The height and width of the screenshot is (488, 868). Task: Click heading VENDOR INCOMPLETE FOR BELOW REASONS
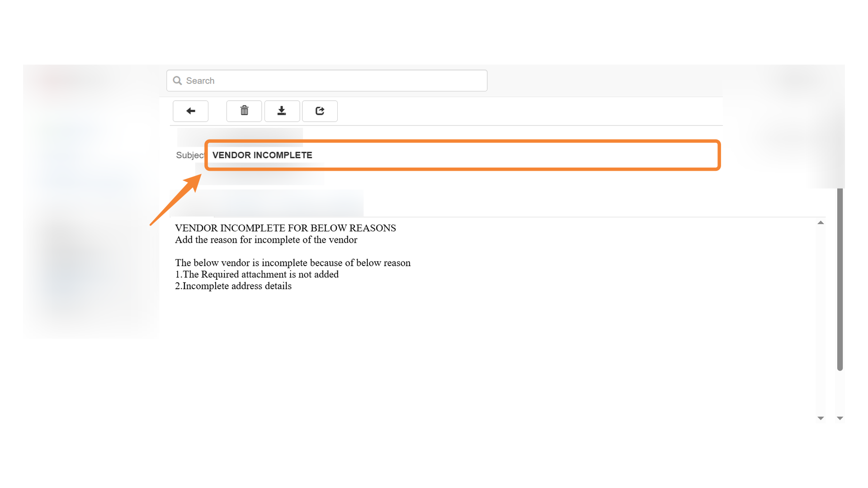(x=285, y=228)
